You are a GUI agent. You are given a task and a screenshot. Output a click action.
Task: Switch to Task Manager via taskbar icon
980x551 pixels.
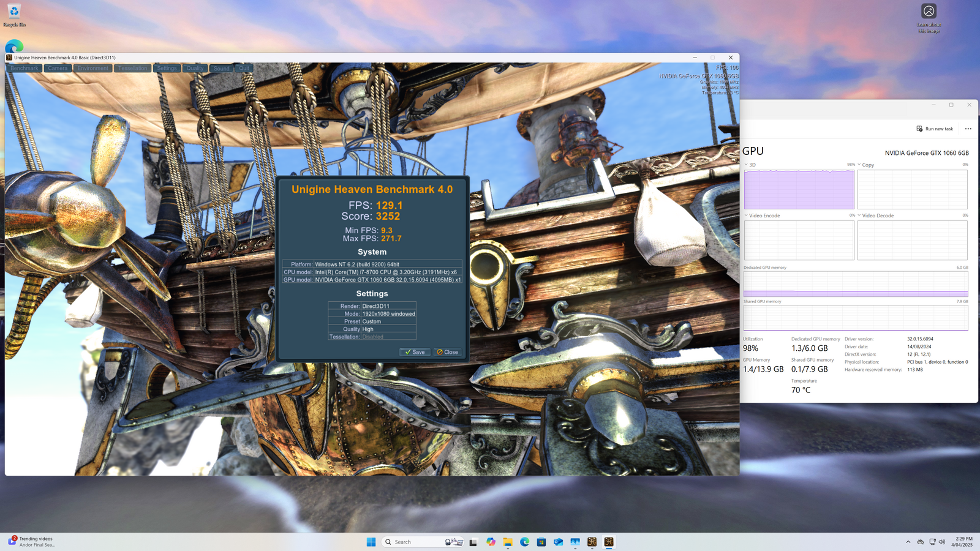[575, 542]
